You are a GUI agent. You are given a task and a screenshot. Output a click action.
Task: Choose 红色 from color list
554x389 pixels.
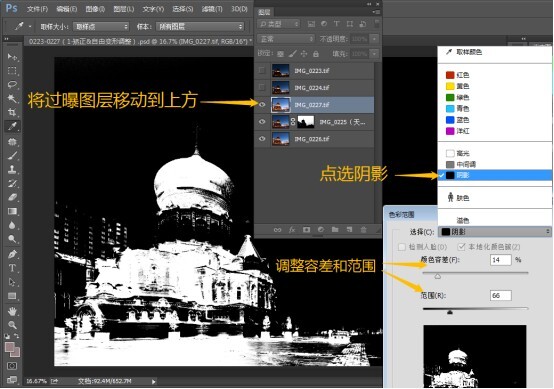pyautogui.click(x=495, y=75)
